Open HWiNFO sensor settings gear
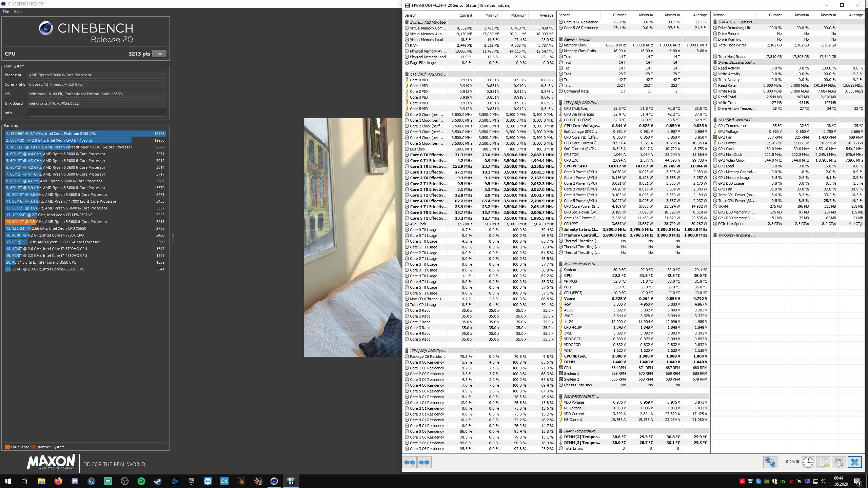 point(839,462)
